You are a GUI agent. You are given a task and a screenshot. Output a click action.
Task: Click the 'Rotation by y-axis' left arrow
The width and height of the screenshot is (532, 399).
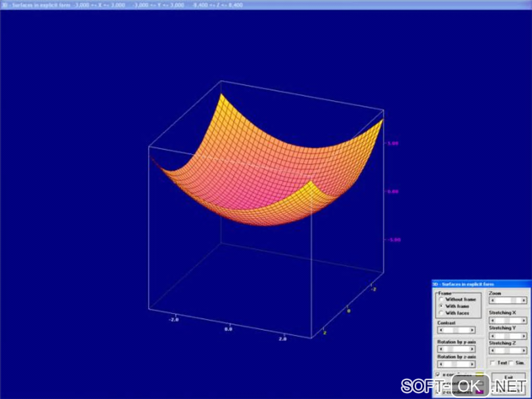(x=441, y=349)
